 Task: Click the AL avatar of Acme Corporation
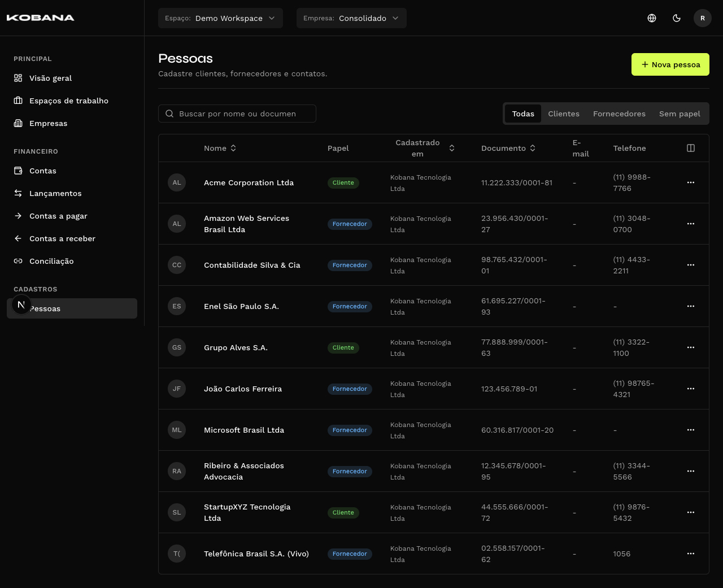tap(177, 182)
